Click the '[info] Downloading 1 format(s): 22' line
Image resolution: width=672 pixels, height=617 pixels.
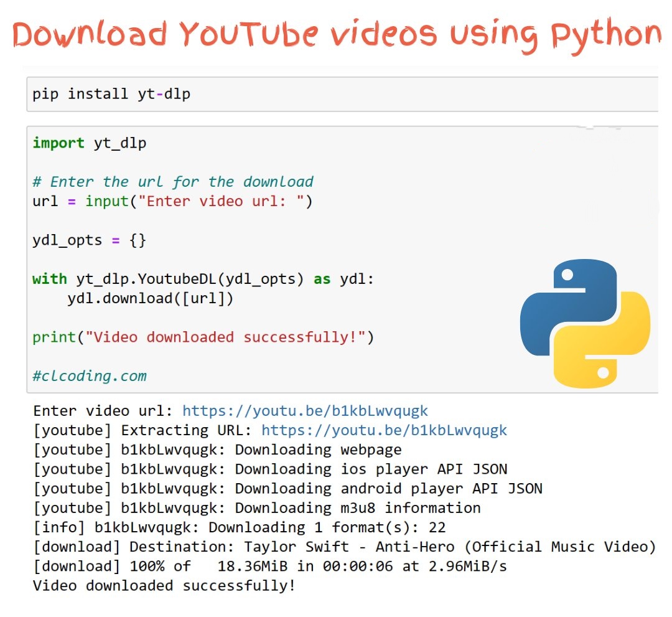[239, 527]
